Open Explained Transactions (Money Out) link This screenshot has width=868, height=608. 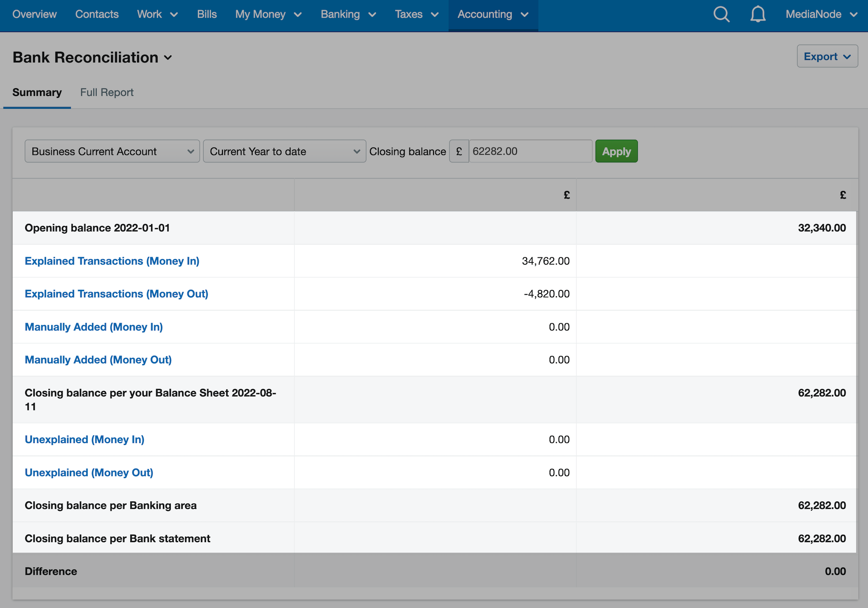pyautogui.click(x=116, y=294)
